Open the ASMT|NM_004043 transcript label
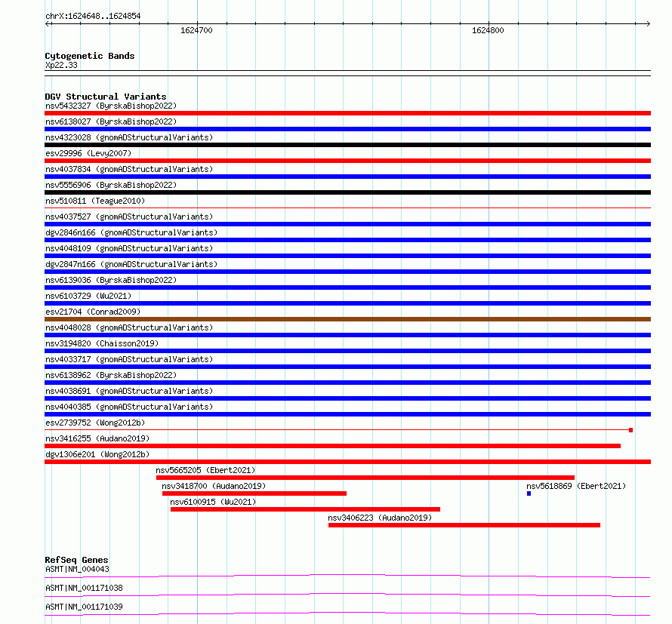Image resolution: width=672 pixels, height=624 pixels. click(x=77, y=569)
